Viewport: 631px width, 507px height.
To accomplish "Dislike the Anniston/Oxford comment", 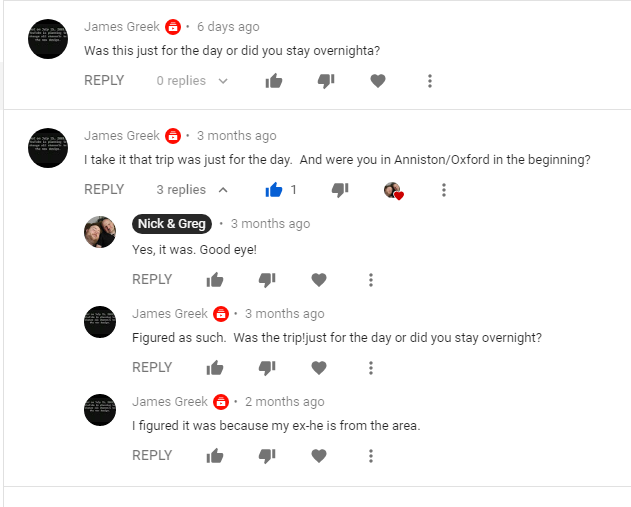I will (x=340, y=189).
